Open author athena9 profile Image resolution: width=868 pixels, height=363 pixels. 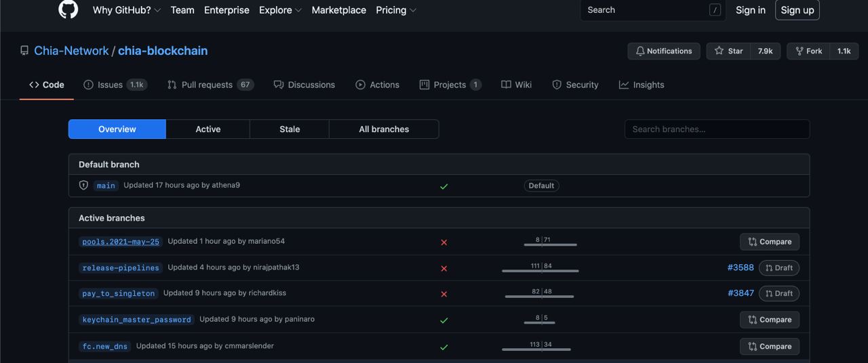[226, 185]
